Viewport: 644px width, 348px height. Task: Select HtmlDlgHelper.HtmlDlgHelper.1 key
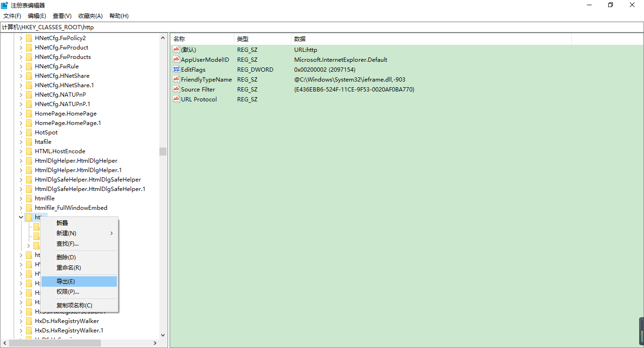[x=78, y=170]
